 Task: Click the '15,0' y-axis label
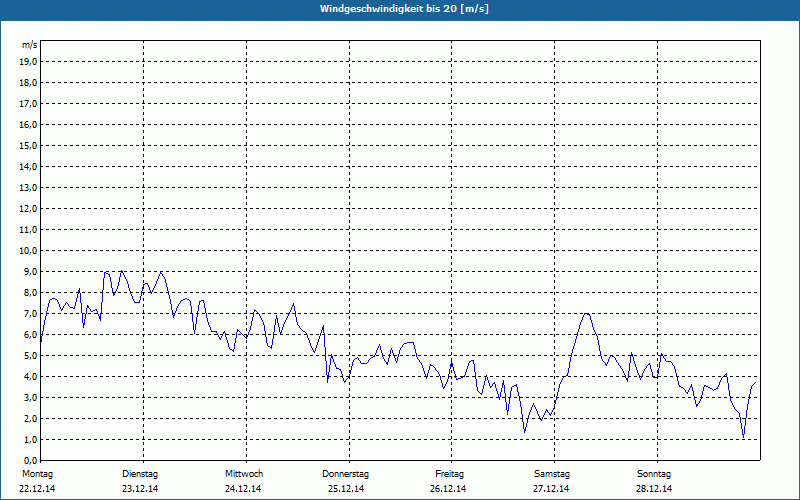(28, 145)
